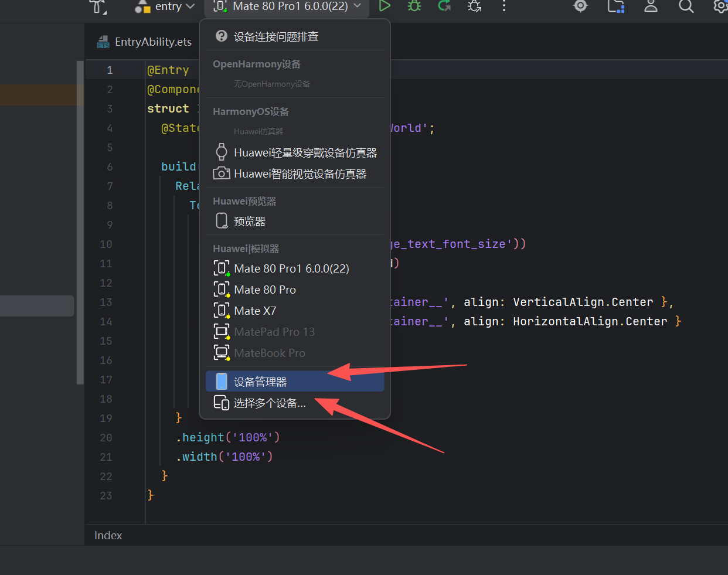The height and width of the screenshot is (575, 728).
Task: Select Mate 80 Pro1 6.0.0(22) emulator
Action: pyautogui.click(x=295, y=268)
